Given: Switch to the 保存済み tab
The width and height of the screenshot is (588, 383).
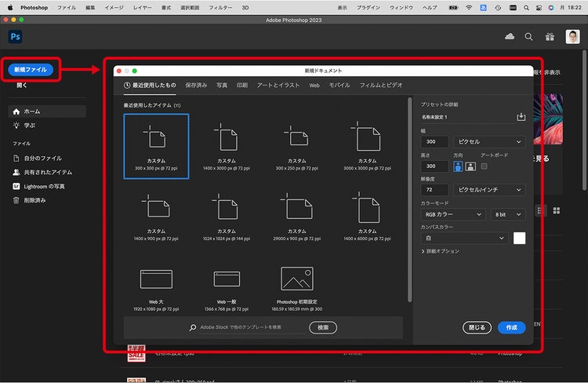Looking at the screenshot, I should click(x=196, y=86).
